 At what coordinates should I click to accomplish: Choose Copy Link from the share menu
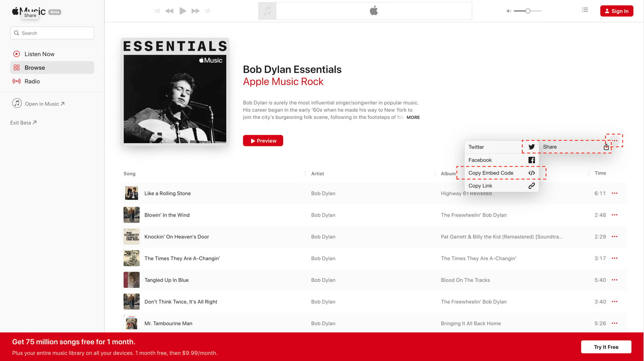[x=501, y=186]
